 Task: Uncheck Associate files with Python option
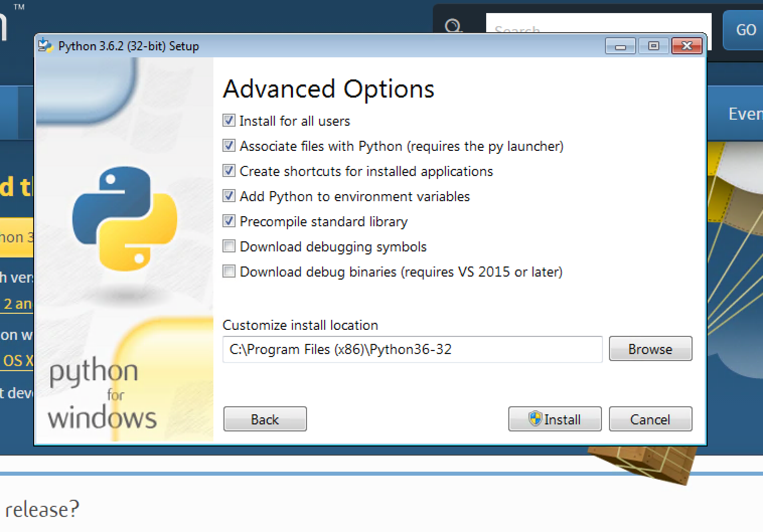click(x=229, y=146)
